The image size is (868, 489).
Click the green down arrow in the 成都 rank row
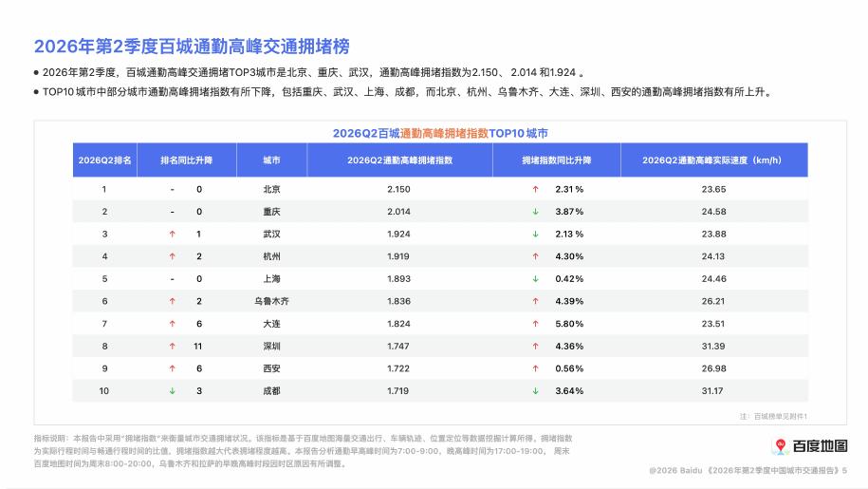172,391
